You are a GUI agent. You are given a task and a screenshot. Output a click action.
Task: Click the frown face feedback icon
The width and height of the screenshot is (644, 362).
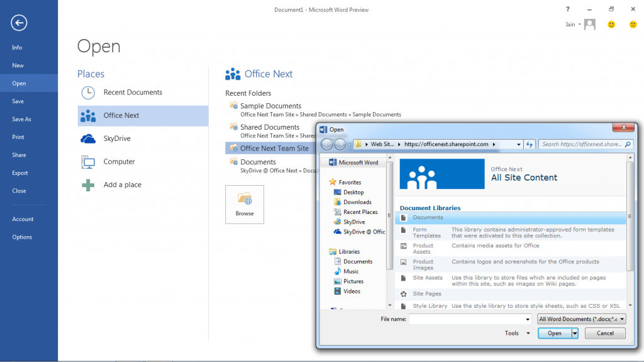632,25
